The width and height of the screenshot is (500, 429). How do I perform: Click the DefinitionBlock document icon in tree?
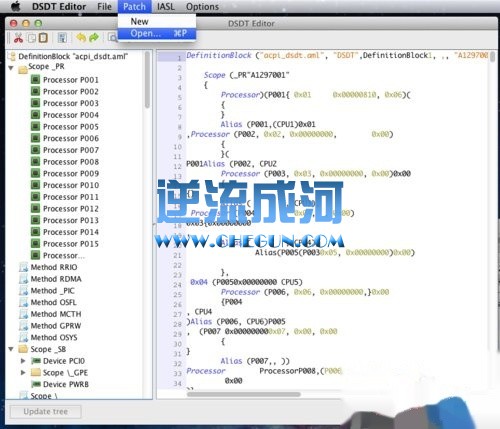[12, 56]
